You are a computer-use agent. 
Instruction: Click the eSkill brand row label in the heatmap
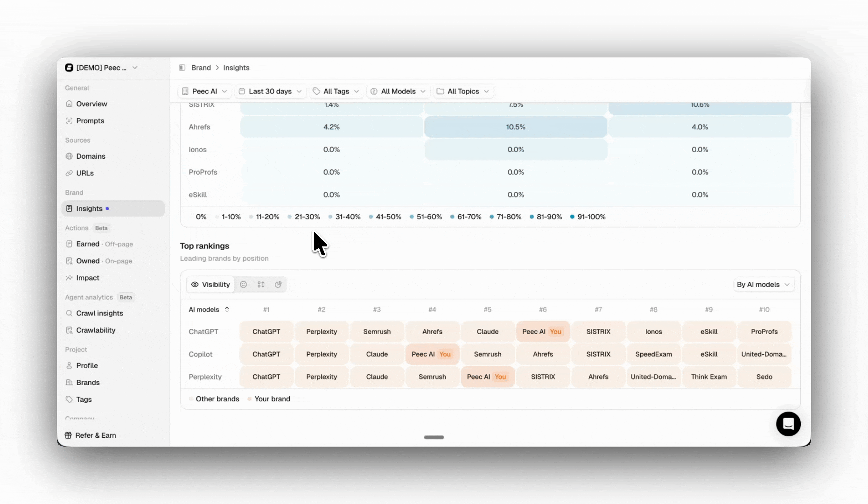(x=197, y=195)
